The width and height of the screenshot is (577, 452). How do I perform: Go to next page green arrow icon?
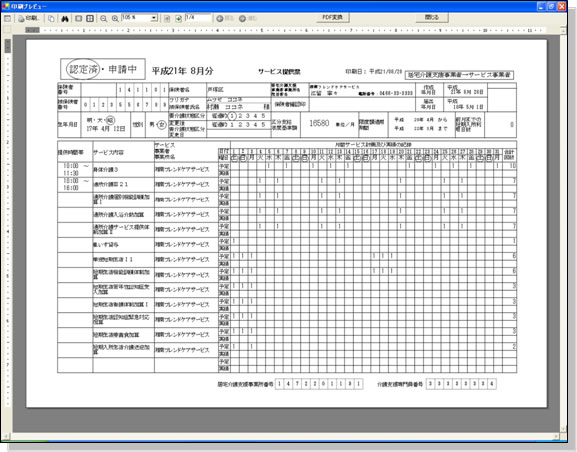pos(178,18)
